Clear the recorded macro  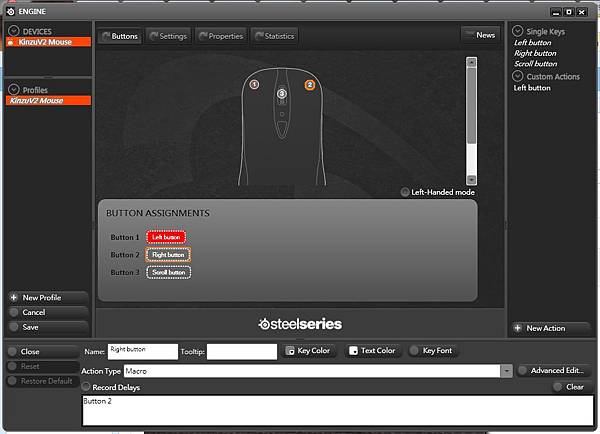(x=570, y=387)
